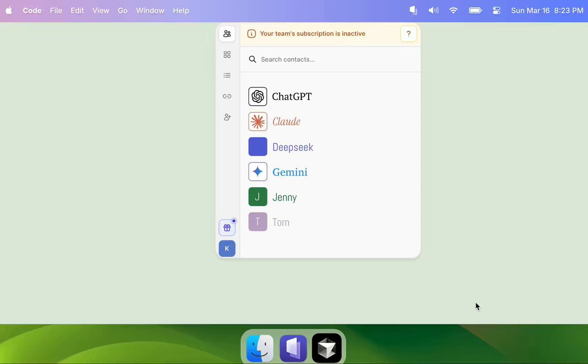Click the add contact icon in sidebar

tap(227, 117)
